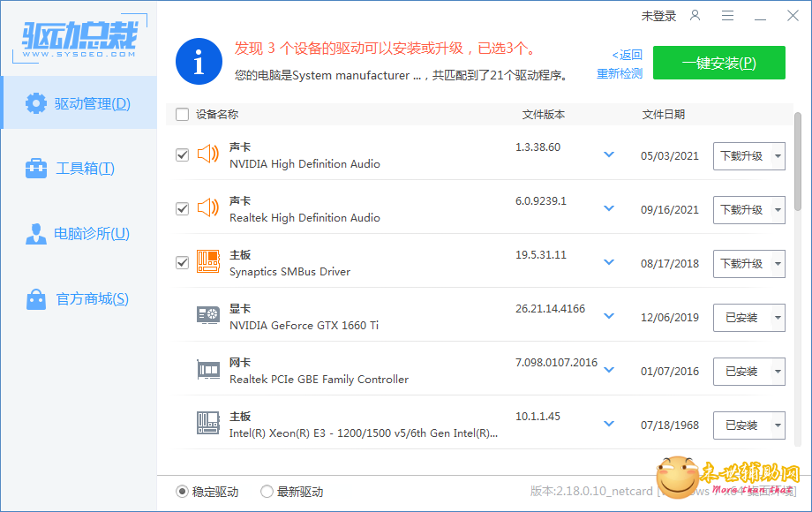Click 下载升级 for Synaptics SMBus Driver
The width and height of the screenshot is (812, 512).
[741, 264]
